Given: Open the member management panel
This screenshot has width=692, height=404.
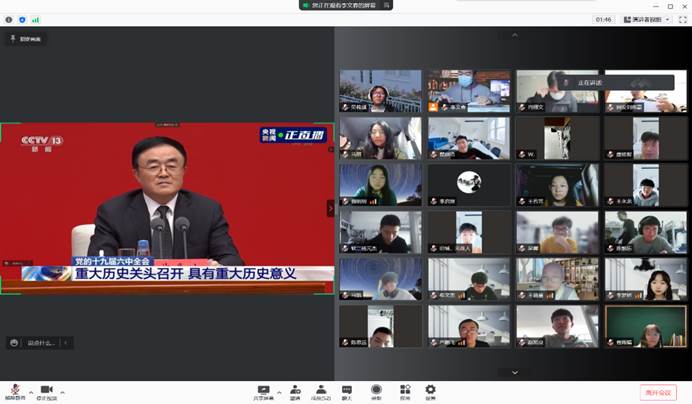Looking at the screenshot, I should point(321,390).
